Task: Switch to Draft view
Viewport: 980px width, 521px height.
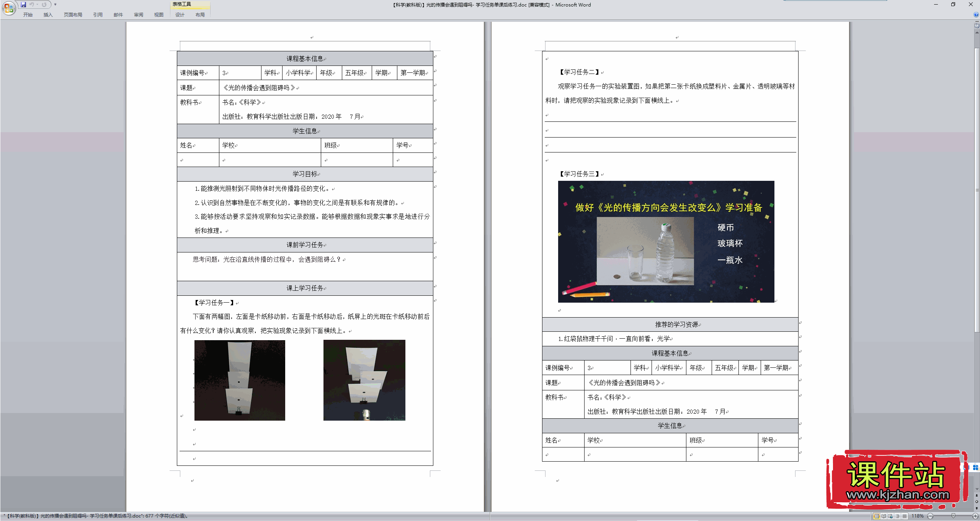Action: coord(904,516)
